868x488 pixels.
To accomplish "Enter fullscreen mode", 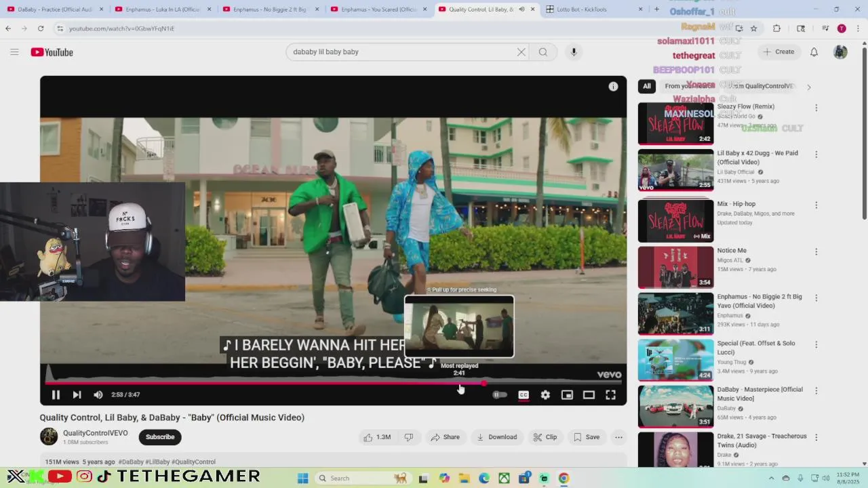I will tap(610, 395).
